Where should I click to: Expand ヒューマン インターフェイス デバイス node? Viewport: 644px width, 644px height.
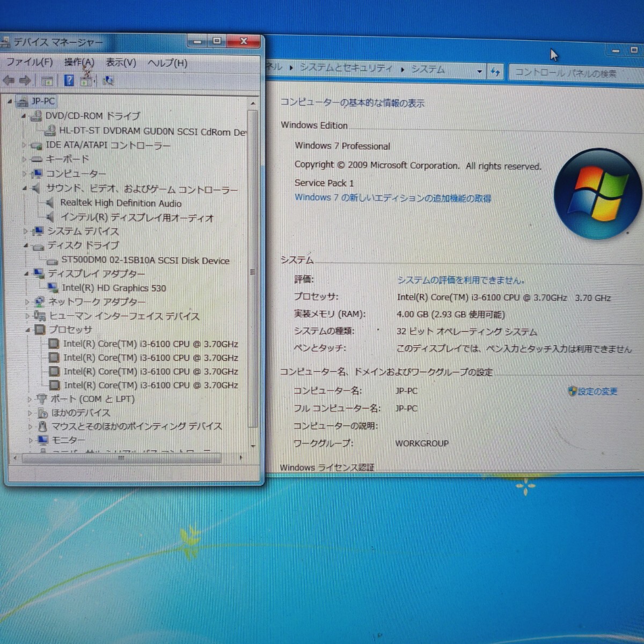[27, 316]
